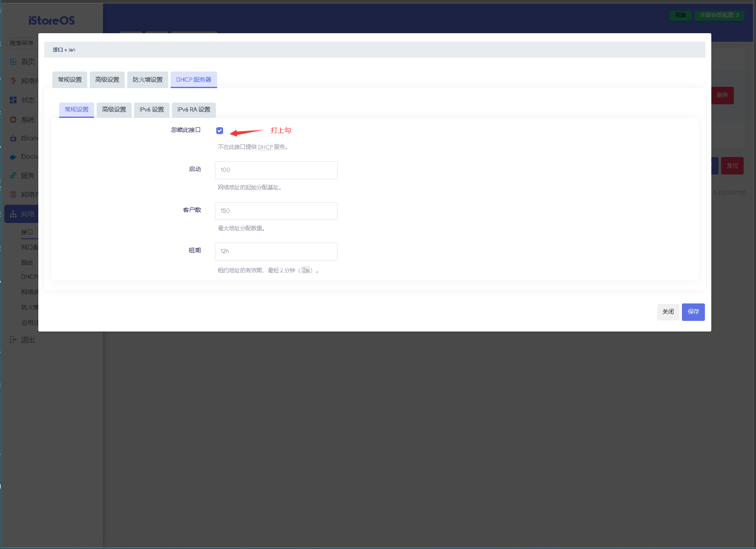Switch to outer 防火墙设置 tab
Viewport: 756px width, 549px height.
[147, 80]
